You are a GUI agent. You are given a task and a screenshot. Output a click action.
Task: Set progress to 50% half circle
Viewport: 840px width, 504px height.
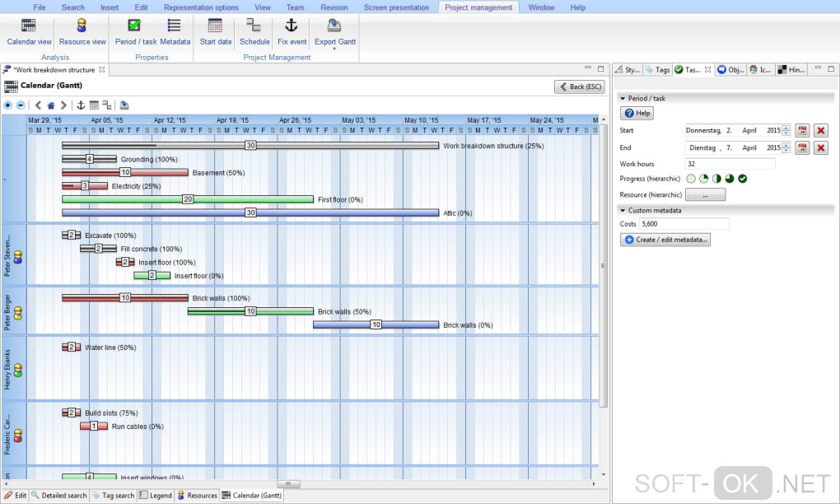coord(716,179)
